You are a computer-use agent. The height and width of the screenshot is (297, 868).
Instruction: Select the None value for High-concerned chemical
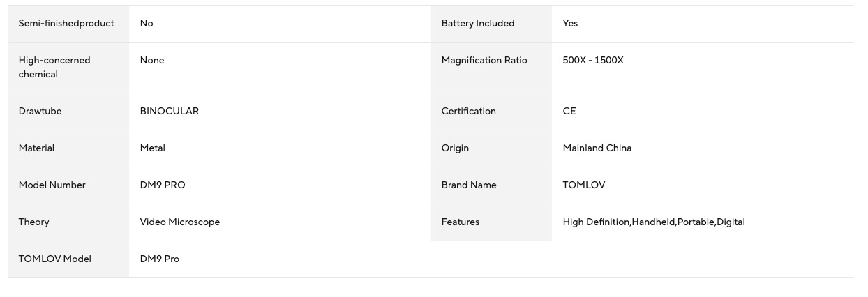(x=152, y=61)
